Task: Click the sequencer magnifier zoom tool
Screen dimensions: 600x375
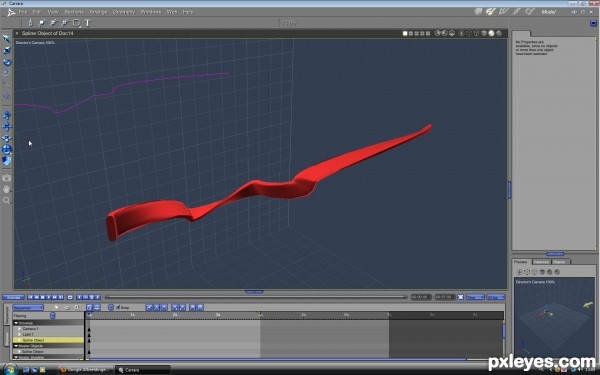Action: (77, 308)
